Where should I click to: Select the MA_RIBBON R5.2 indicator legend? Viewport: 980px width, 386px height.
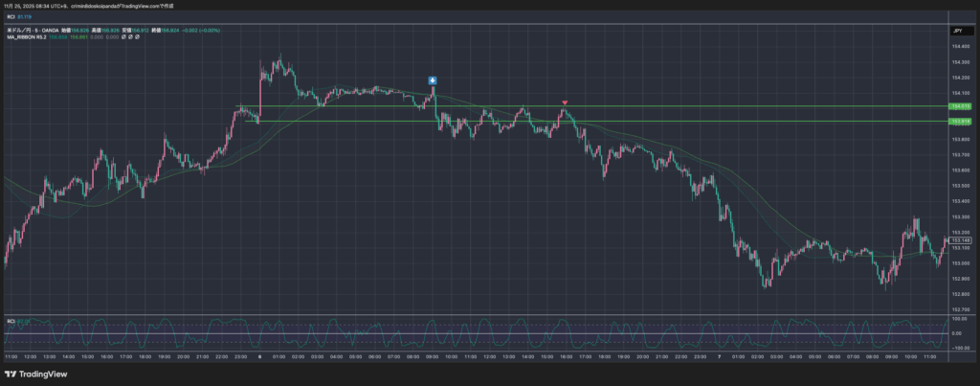click(x=25, y=38)
